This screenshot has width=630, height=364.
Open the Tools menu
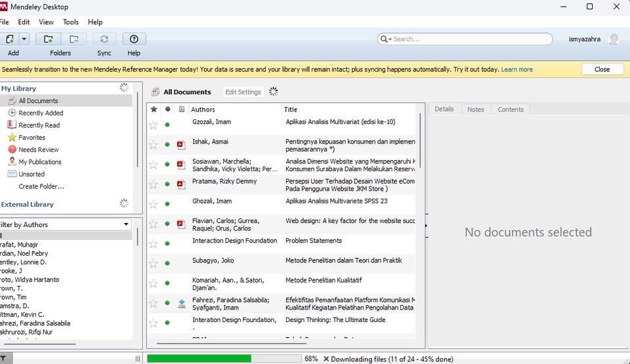tap(71, 22)
